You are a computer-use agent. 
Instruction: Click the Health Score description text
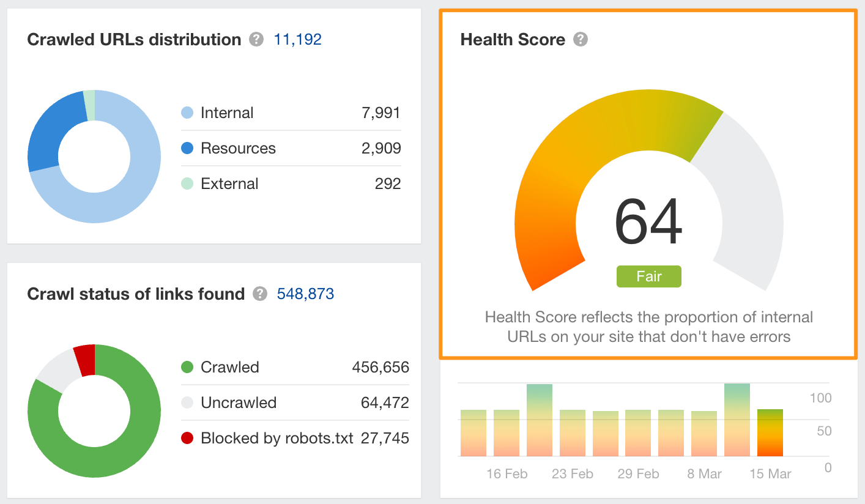(649, 327)
